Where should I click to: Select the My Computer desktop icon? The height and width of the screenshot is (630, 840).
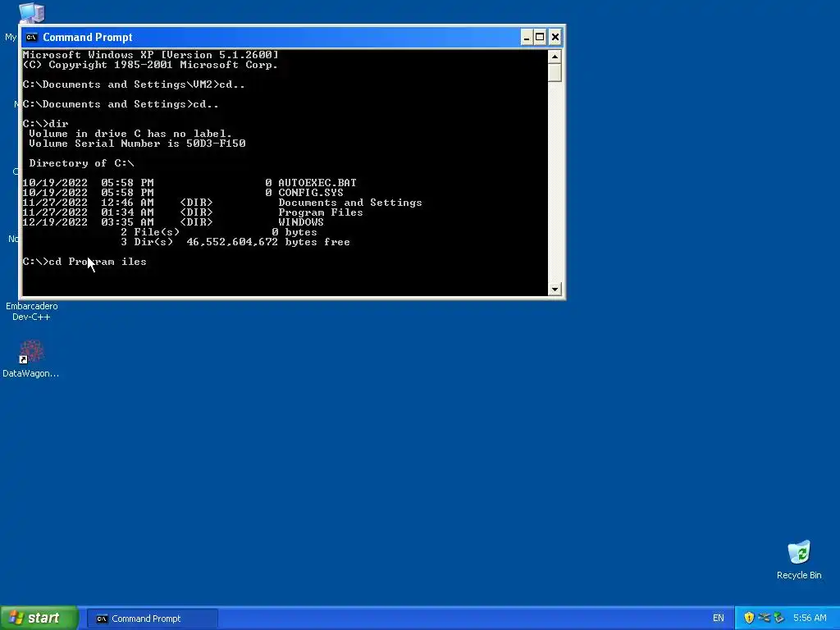(x=31, y=13)
